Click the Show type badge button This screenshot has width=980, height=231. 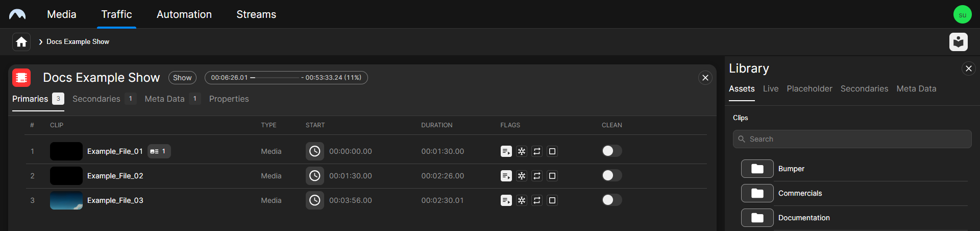coord(182,78)
